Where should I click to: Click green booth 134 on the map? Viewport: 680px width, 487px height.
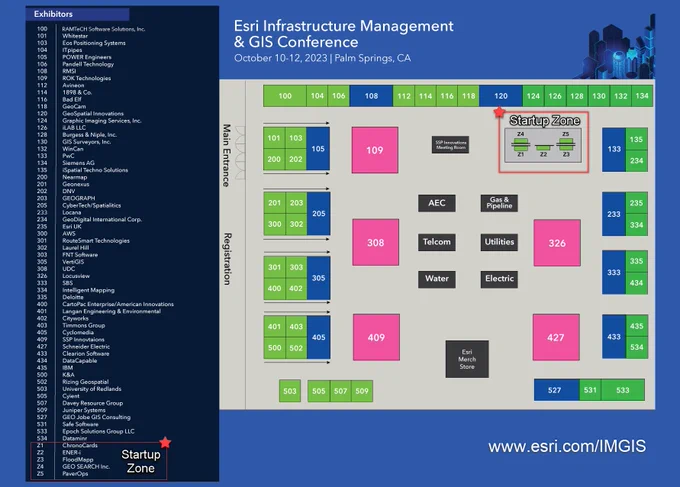click(x=642, y=96)
